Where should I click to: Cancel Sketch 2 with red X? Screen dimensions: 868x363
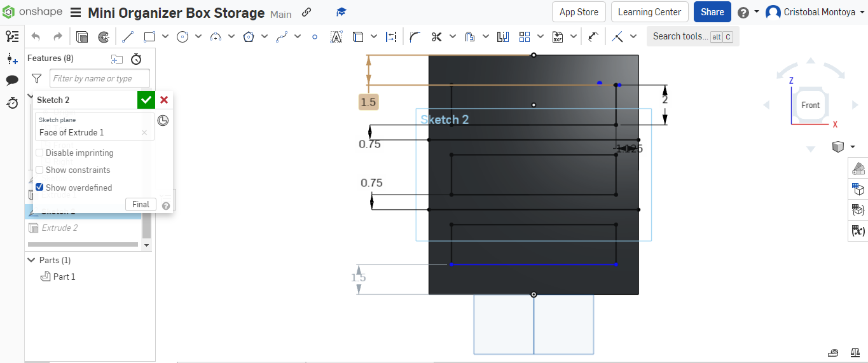pyautogui.click(x=164, y=100)
